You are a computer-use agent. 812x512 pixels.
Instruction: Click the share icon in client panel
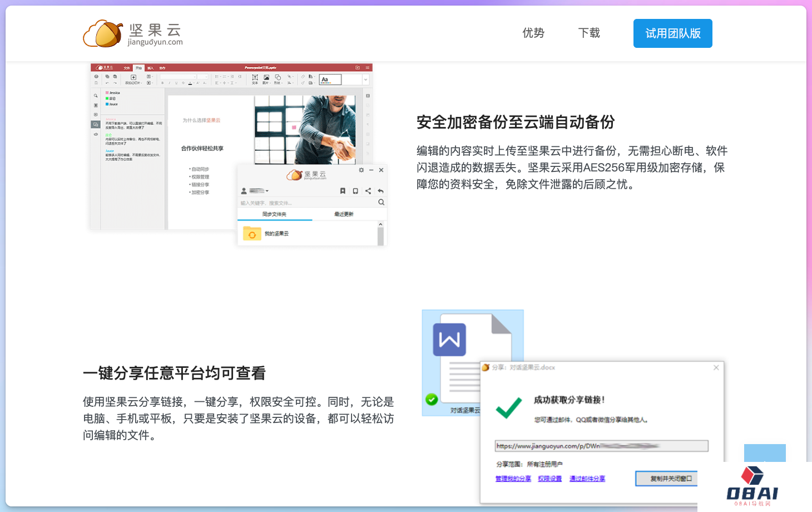[368, 191]
